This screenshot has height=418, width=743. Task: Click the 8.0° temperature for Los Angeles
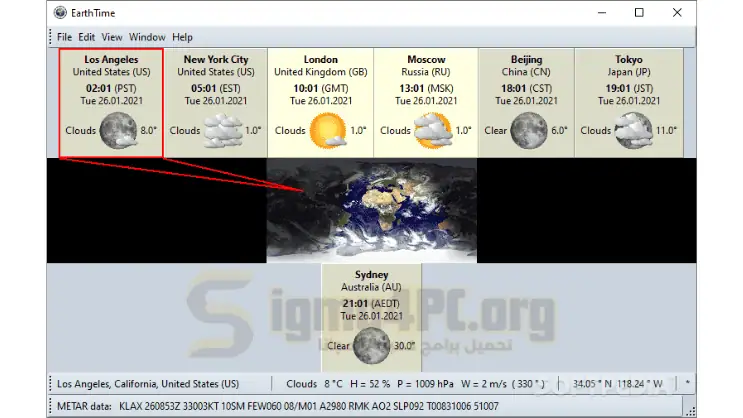148,130
